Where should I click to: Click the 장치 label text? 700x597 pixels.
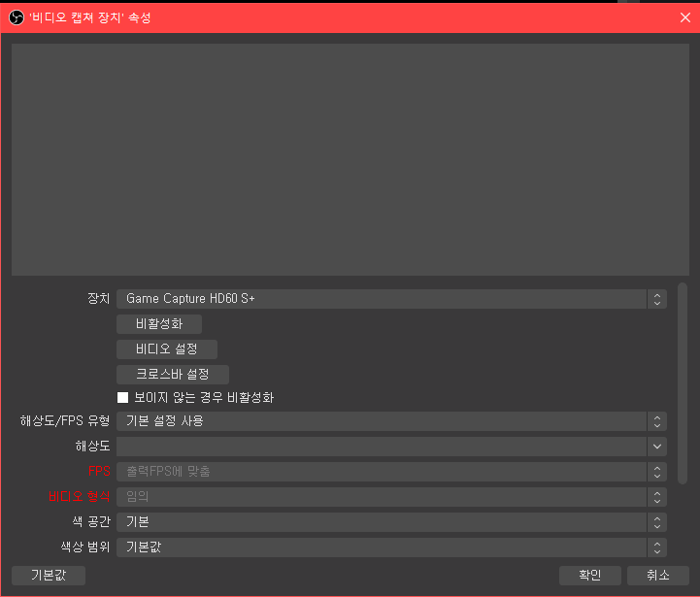(x=98, y=298)
